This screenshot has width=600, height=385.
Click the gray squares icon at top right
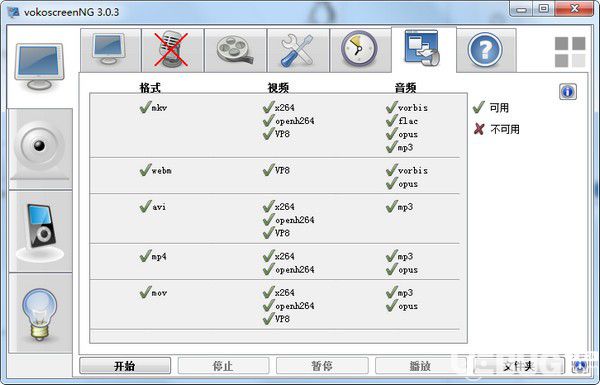(570, 52)
